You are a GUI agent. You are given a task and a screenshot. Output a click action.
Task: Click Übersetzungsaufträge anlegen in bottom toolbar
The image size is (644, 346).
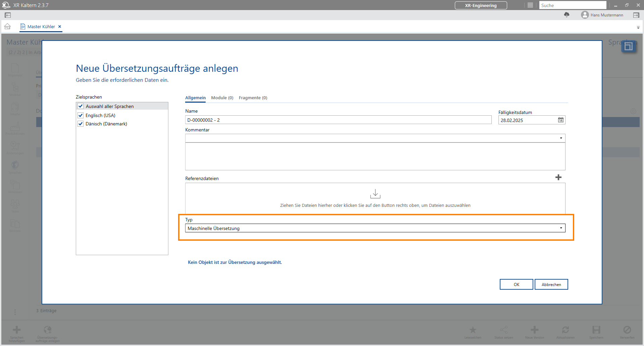pyautogui.click(x=48, y=334)
